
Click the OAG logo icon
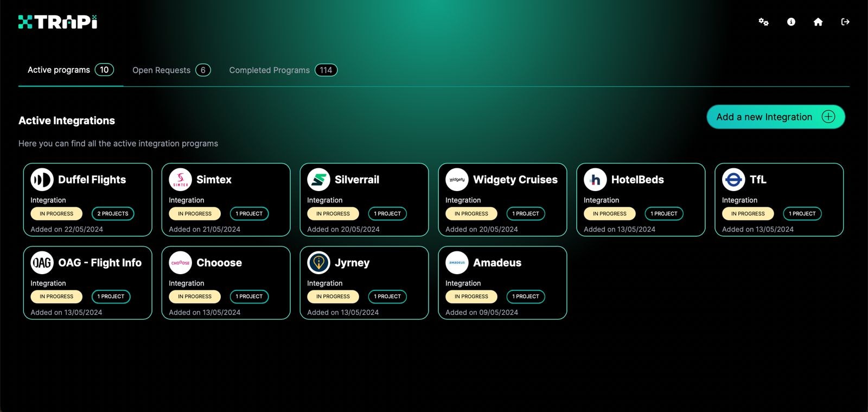[42, 263]
